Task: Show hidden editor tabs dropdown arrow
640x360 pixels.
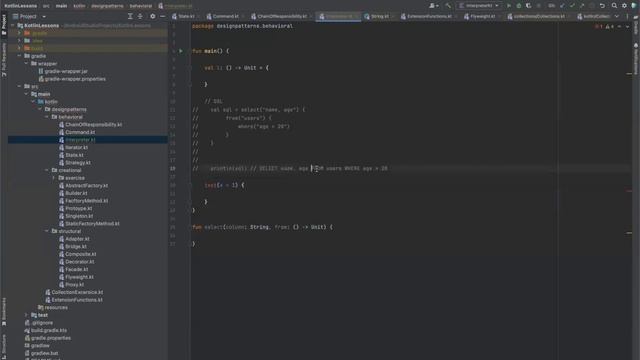Action: (617, 16)
